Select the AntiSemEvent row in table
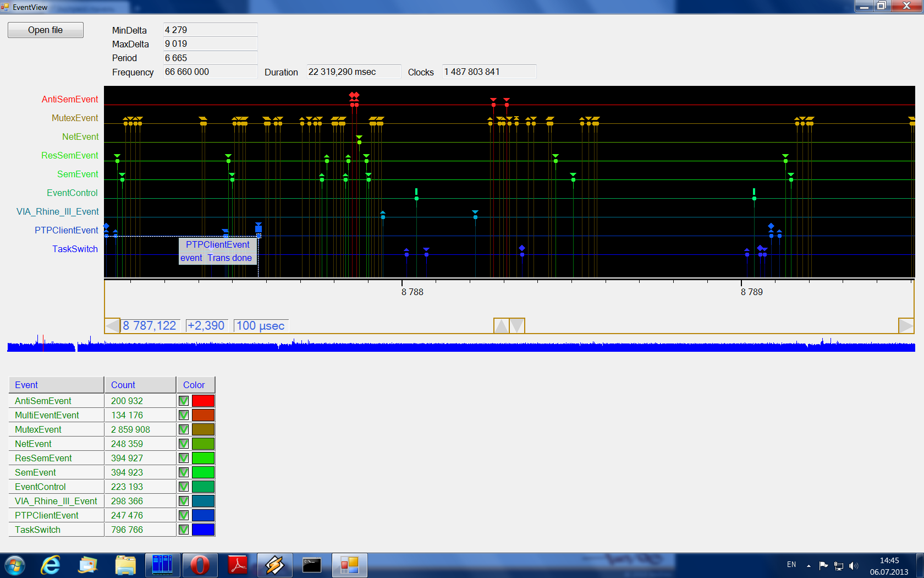The width and height of the screenshot is (924, 578). tap(112, 401)
